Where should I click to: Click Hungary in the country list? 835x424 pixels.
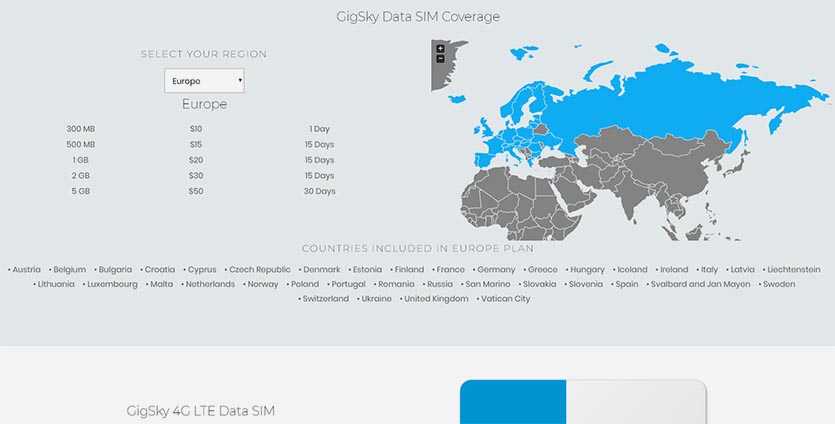pyautogui.click(x=587, y=270)
